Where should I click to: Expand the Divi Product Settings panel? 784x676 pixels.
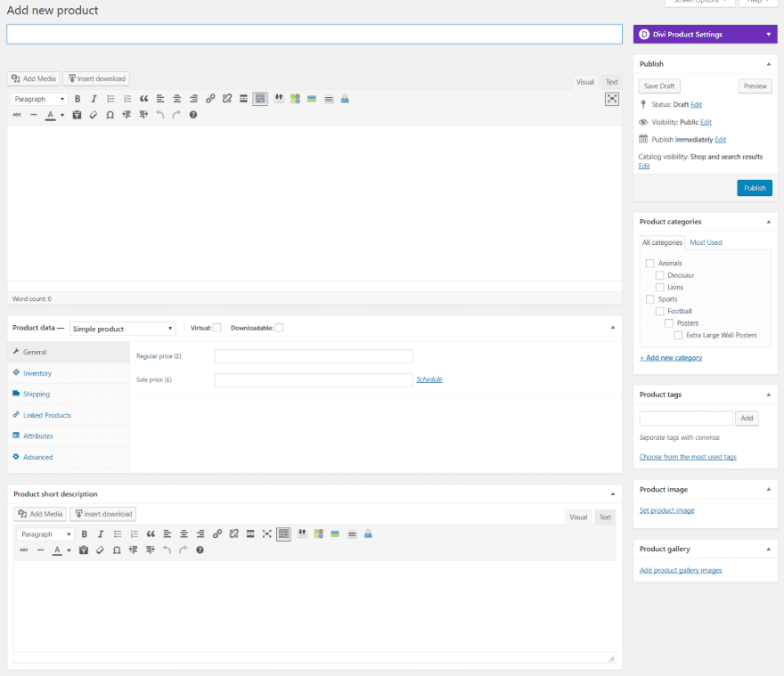769,35
